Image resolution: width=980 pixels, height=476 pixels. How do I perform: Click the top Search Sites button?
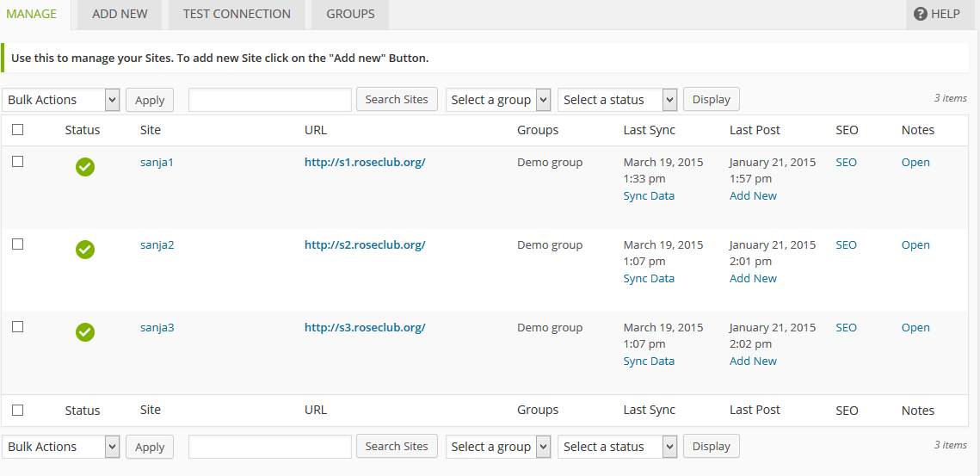pyautogui.click(x=397, y=99)
